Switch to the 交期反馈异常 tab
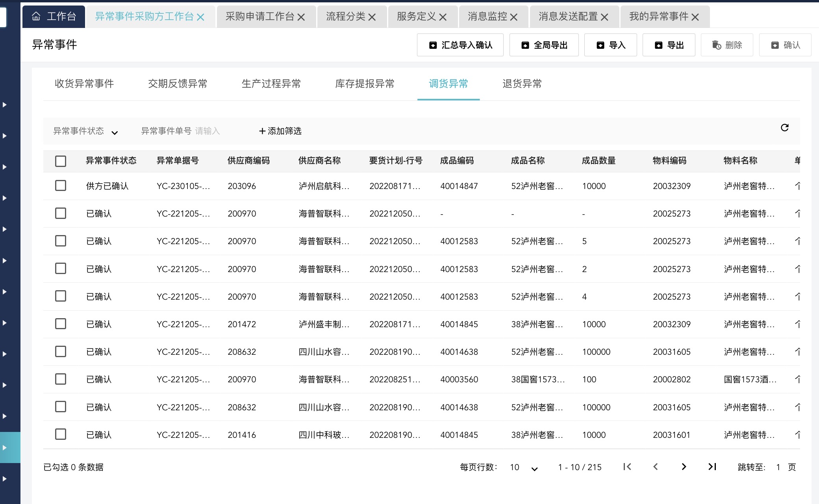 pos(178,83)
